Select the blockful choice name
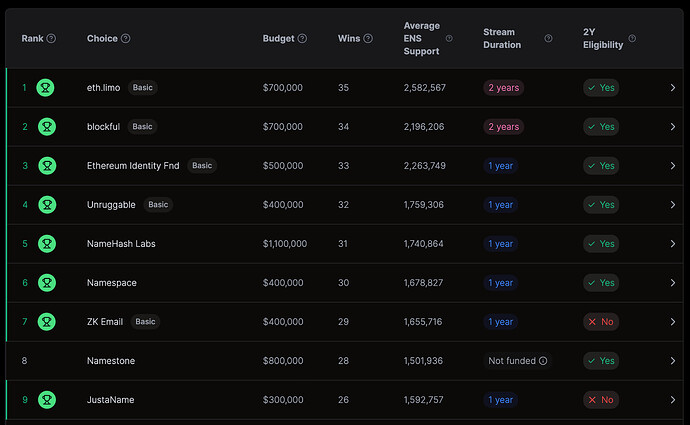This screenshot has width=690, height=425. 103,127
